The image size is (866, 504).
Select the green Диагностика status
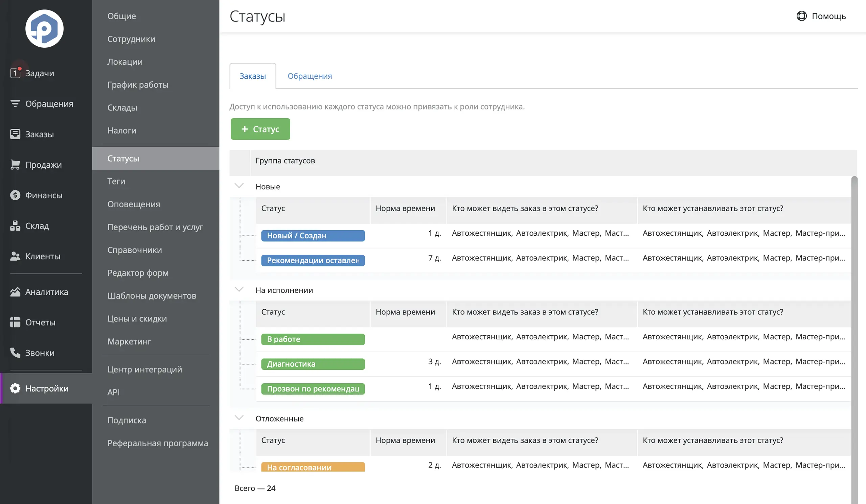[313, 364]
